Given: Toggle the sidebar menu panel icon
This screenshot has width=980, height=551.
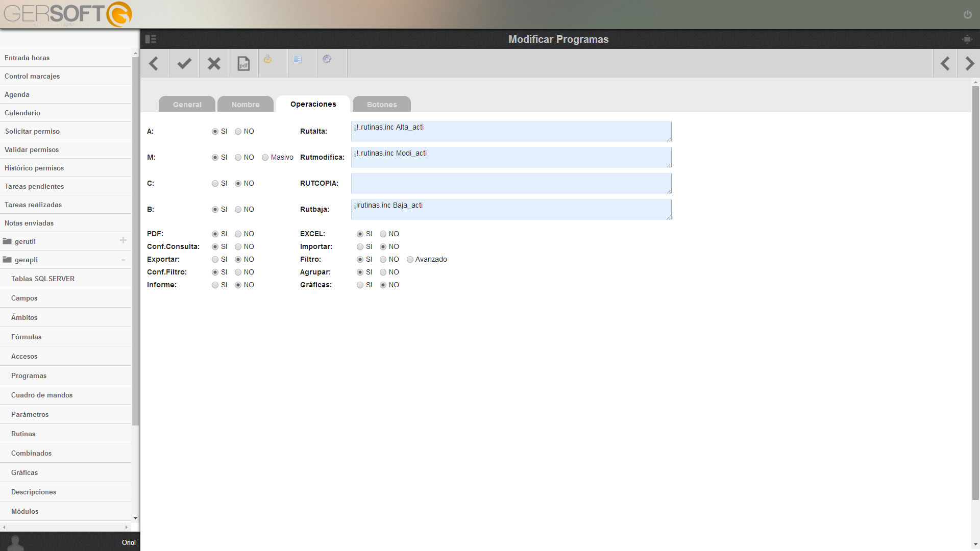Looking at the screenshot, I should [151, 39].
